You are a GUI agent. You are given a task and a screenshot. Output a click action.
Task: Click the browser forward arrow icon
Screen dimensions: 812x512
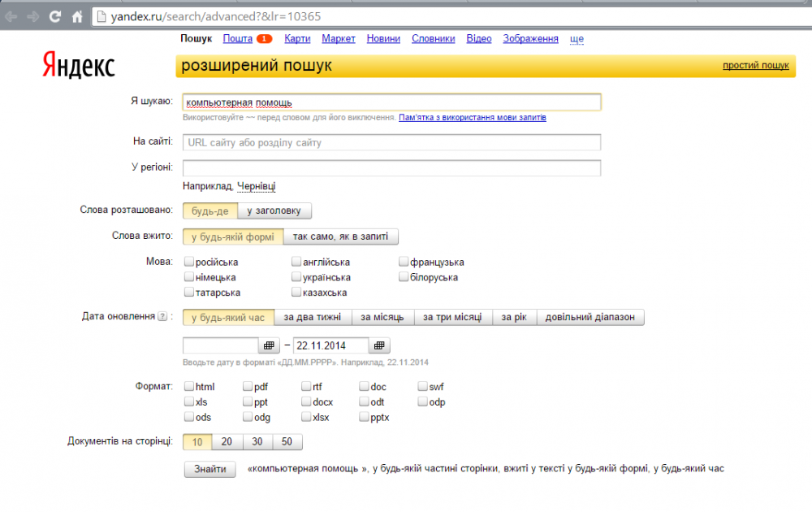(x=32, y=16)
